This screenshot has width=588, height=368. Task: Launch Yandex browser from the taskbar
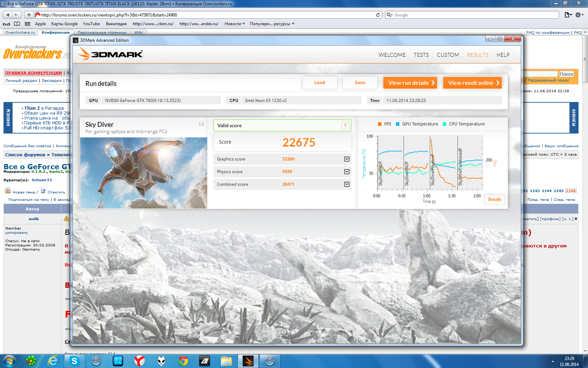[x=140, y=361]
